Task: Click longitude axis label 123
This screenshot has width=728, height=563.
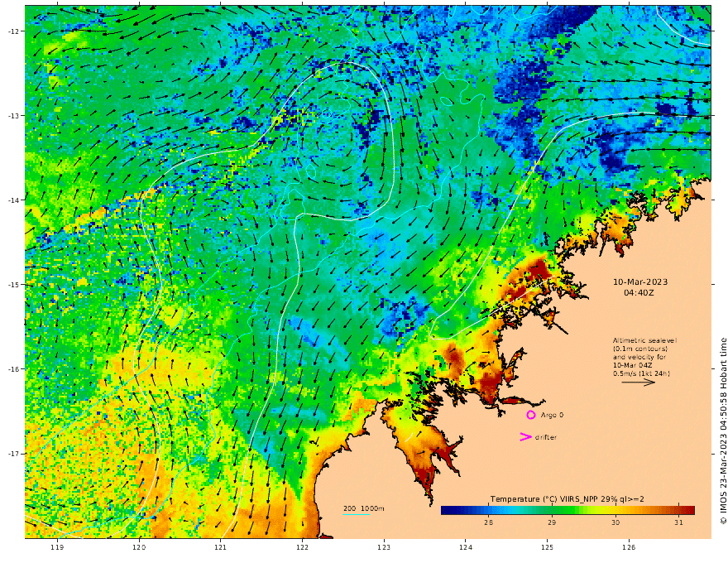Action: pos(384,547)
